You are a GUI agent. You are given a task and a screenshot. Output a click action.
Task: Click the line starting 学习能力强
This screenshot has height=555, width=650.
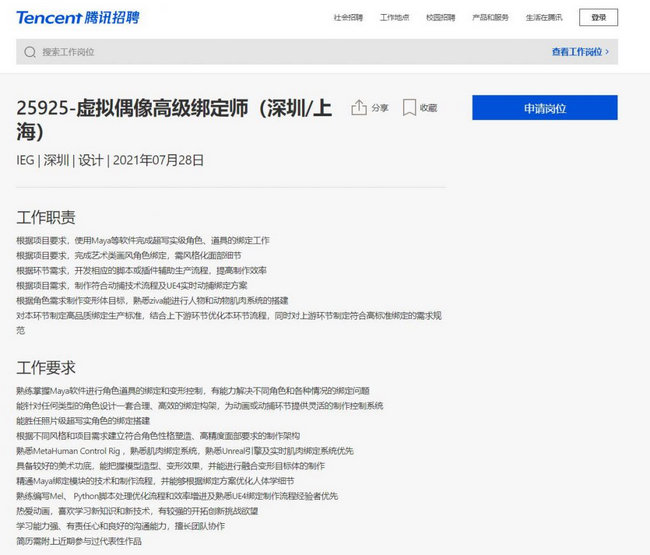click(120, 526)
